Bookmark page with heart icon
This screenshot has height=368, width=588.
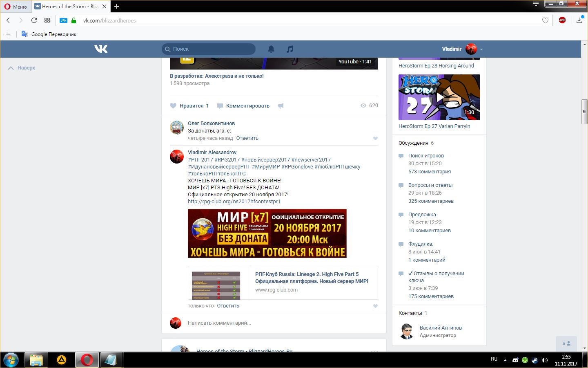545,20
